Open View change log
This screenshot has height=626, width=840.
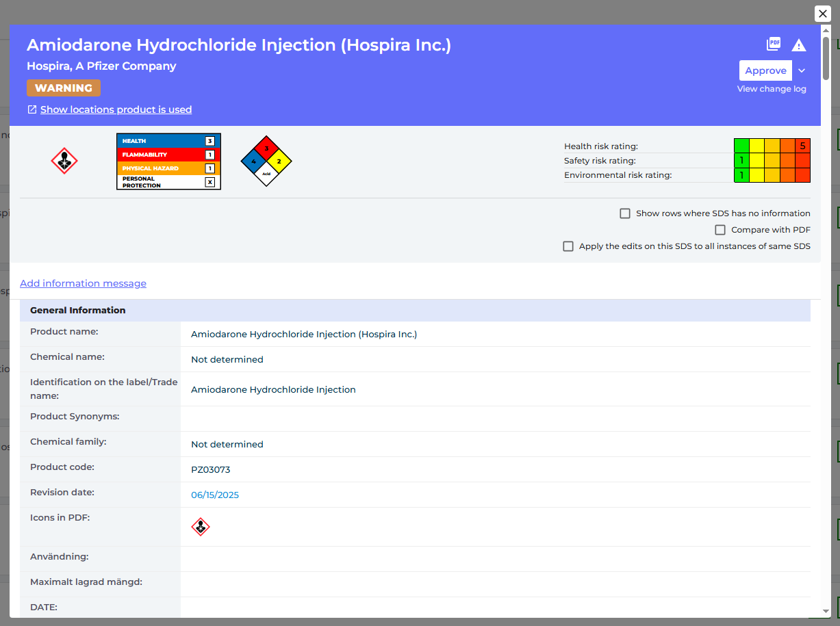(x=772, y=89)
